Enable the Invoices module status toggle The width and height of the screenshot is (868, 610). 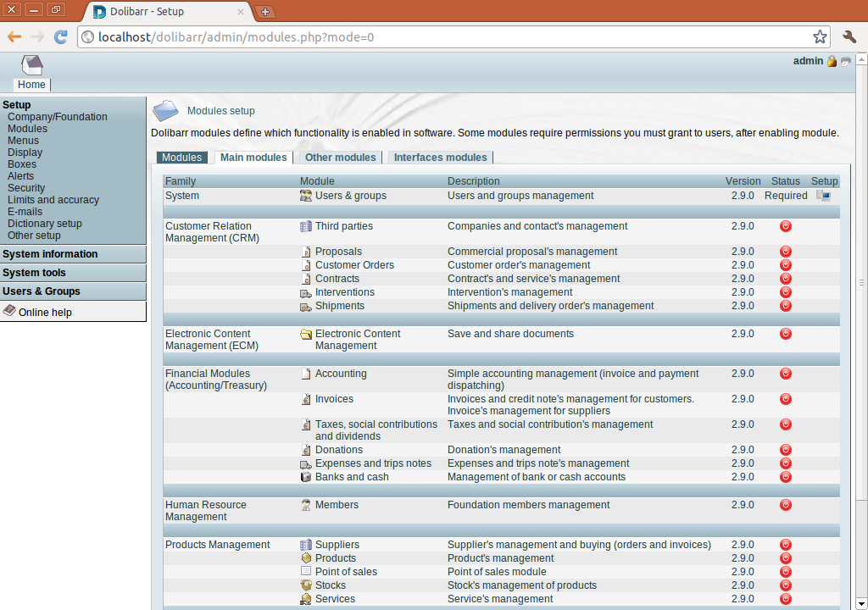coord(786,399)
